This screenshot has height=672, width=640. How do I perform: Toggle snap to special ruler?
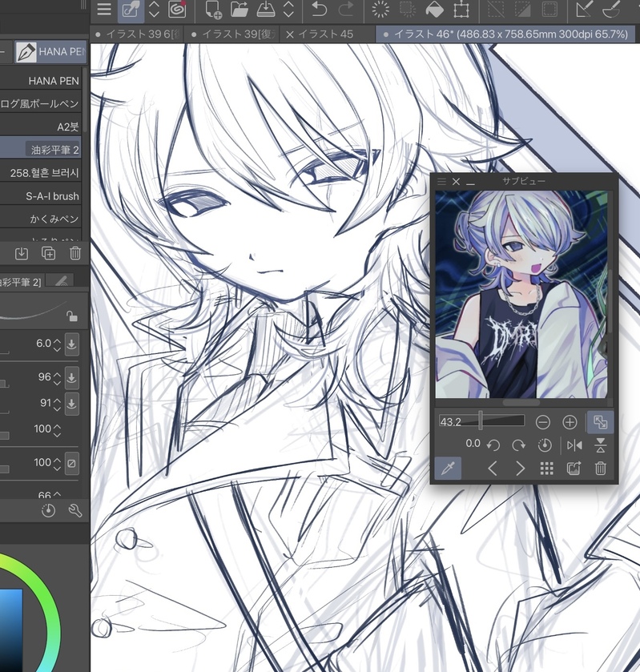611,9
